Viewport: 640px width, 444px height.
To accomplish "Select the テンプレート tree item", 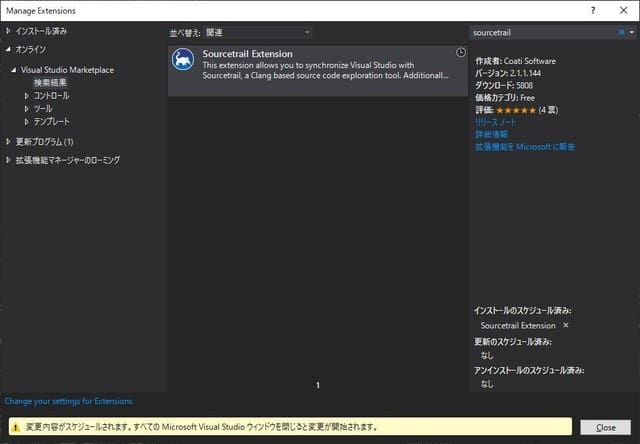I will pyautogui.click(x=52, y=121).
